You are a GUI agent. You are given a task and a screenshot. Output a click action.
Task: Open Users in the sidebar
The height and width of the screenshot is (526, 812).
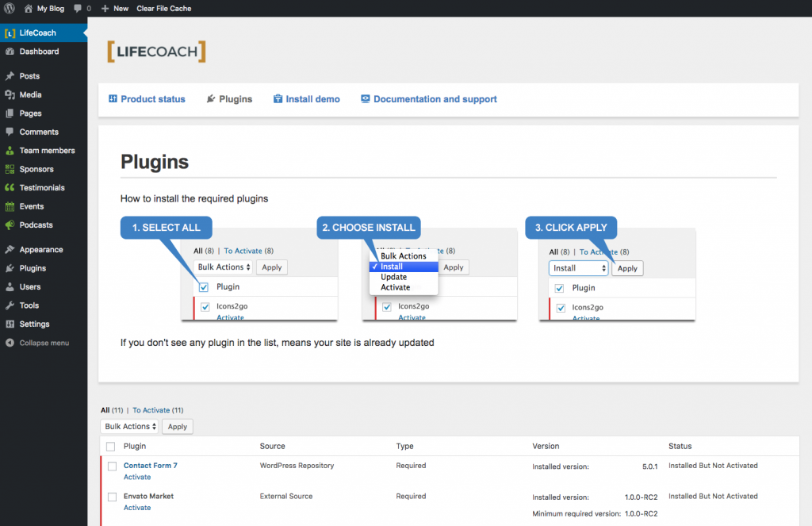pyautogui.click(x=44, y=286)
